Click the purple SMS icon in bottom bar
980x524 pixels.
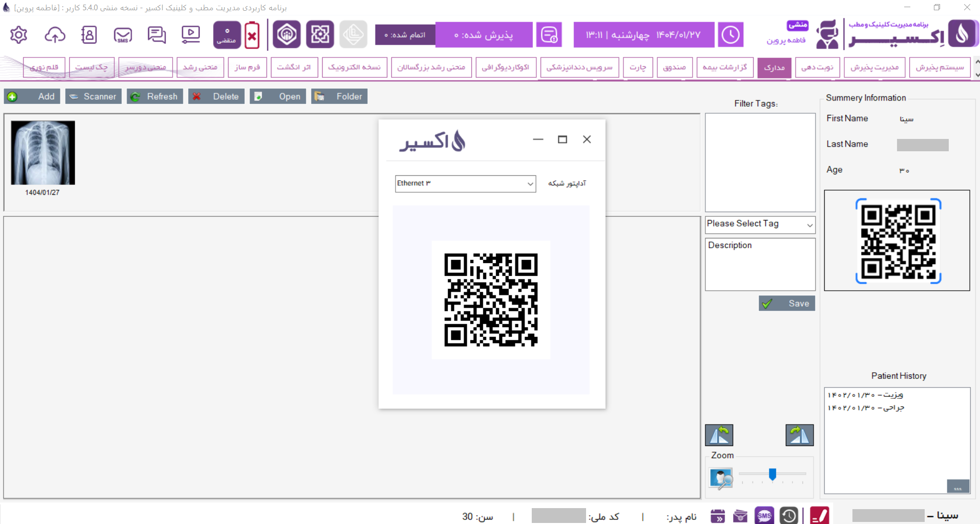coord(764,515)
